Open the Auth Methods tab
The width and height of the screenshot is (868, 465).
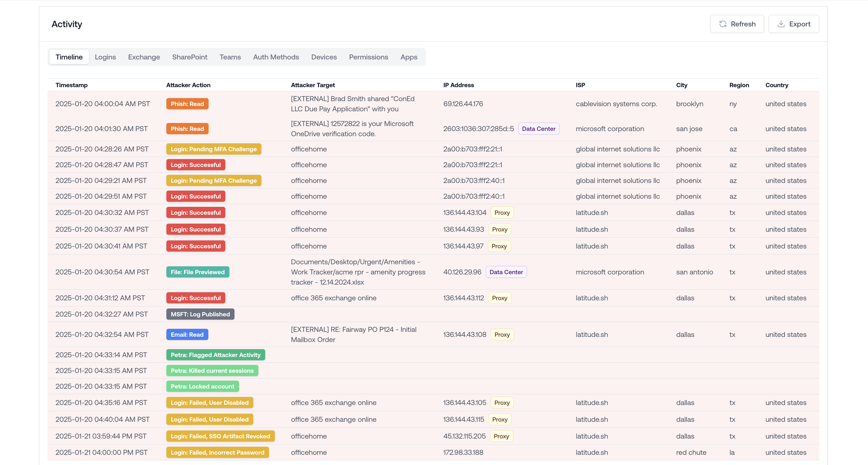(276, 57)
